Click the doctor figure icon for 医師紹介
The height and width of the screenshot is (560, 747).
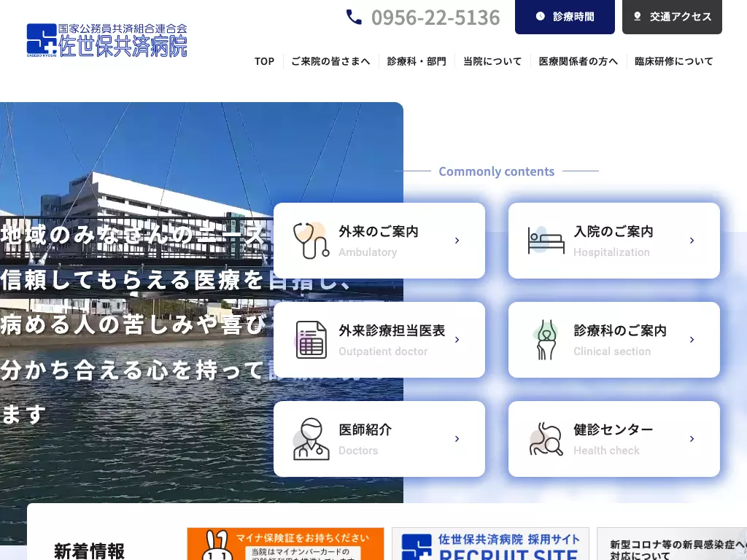click(311, 438)
